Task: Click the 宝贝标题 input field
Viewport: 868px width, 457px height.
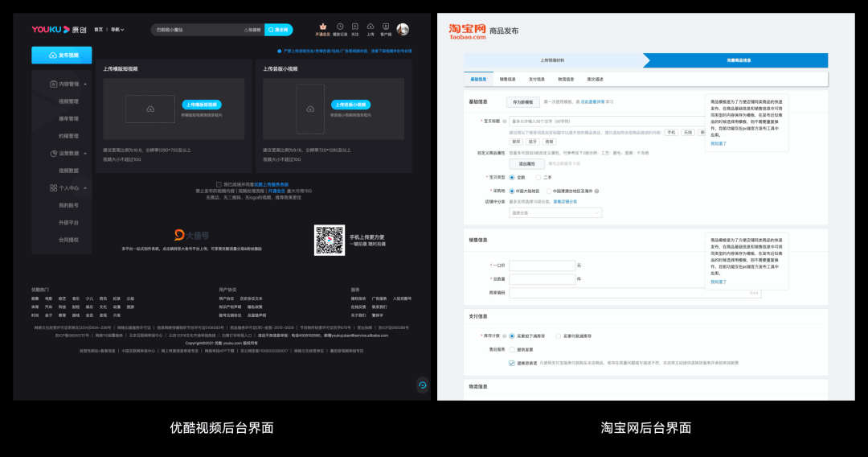Action: pyautogui.click(x=607, y=121)
